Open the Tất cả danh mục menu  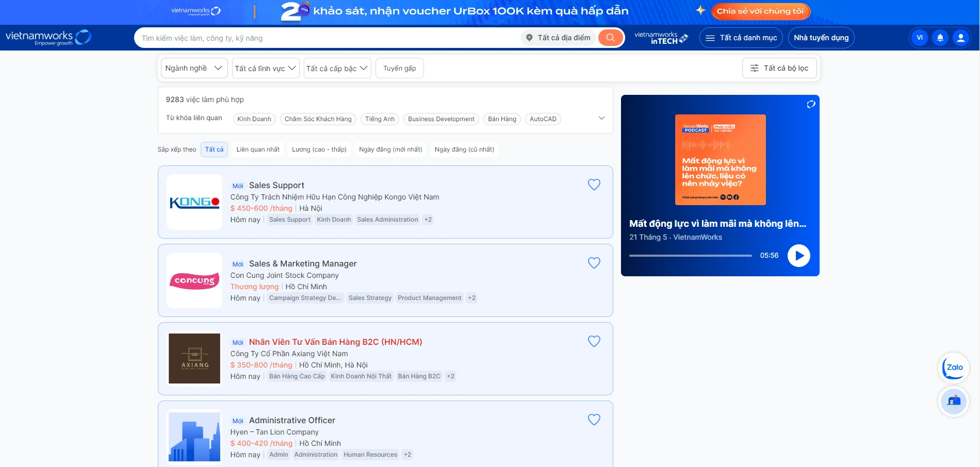tap(741, 38)
